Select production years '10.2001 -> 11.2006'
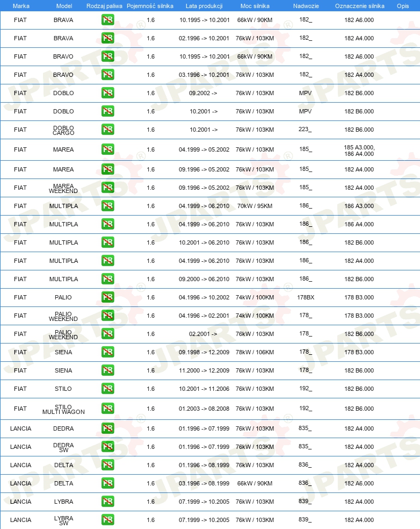Viewport: 420px width, 529px height. [x=204, y=389]
